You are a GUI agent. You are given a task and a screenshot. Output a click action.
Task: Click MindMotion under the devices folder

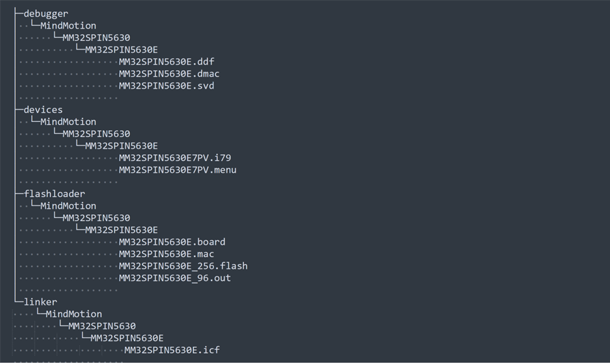coord(68,122)
